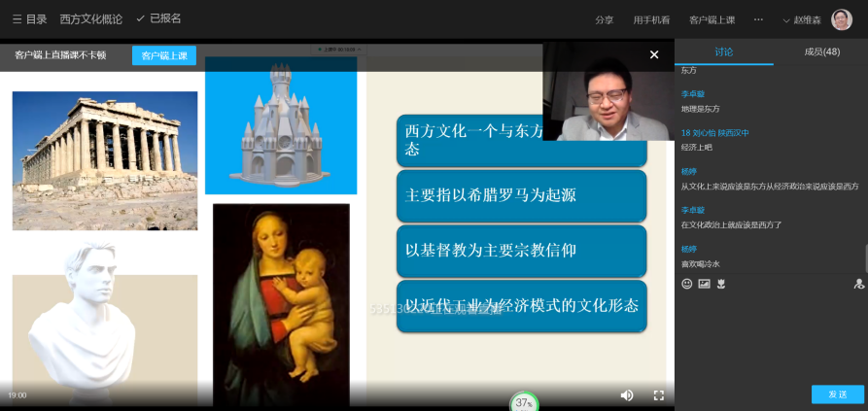Screen dimensions: 868x411
Task: Click the 已报名 enrolled status
Action: [158, 18]
